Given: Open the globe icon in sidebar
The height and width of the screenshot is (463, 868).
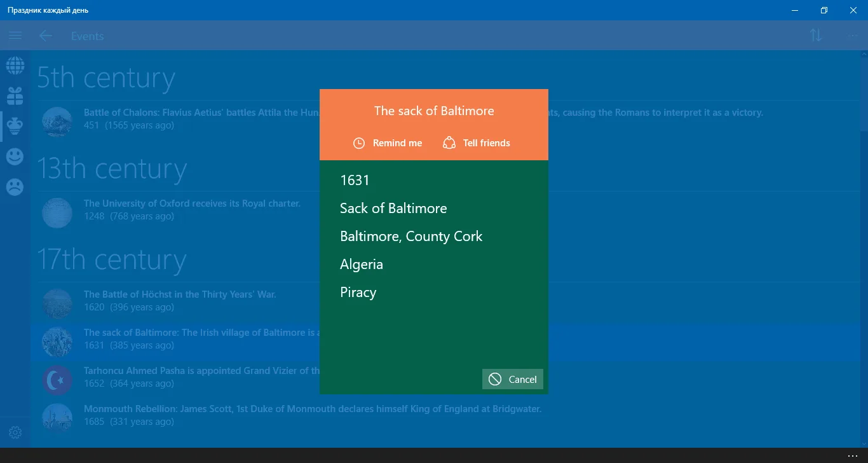Looking at the screenshot, I should (15, 65).
